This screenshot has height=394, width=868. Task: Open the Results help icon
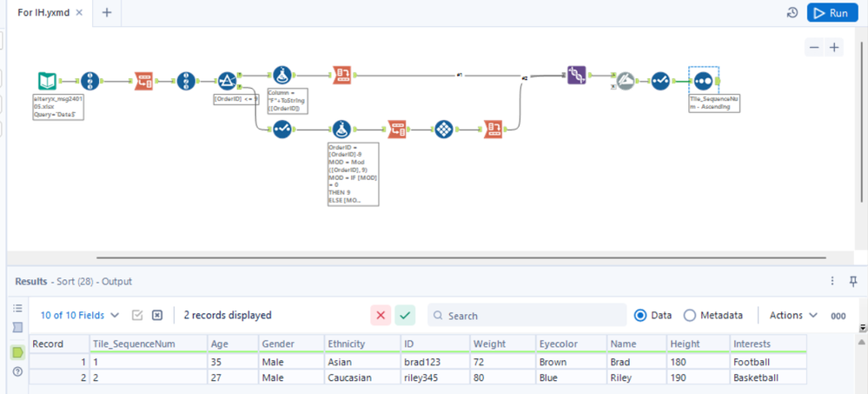click(17, 371)
